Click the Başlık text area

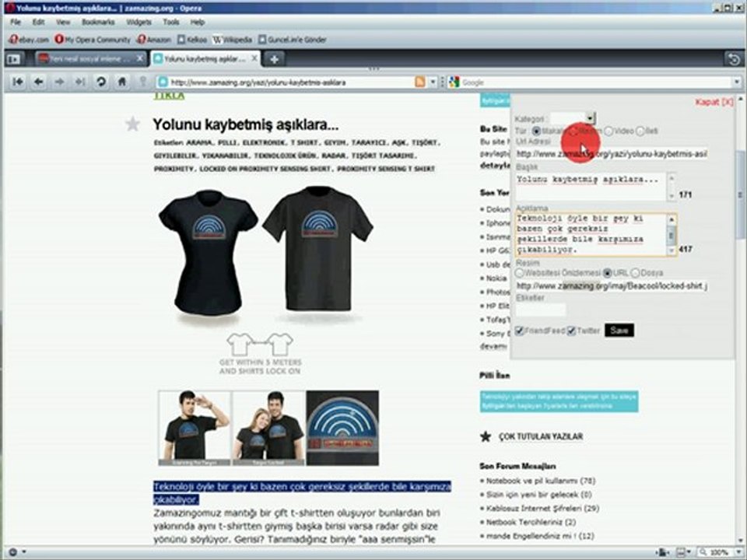[591, 187]
